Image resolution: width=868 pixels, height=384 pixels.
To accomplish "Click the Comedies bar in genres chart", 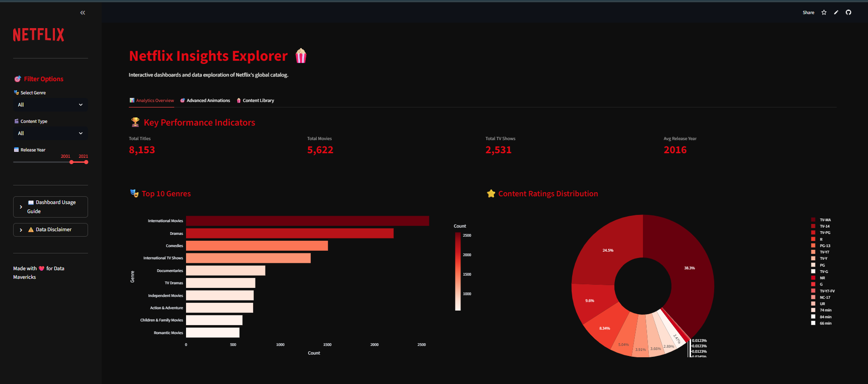I will (x=257, y=246).
